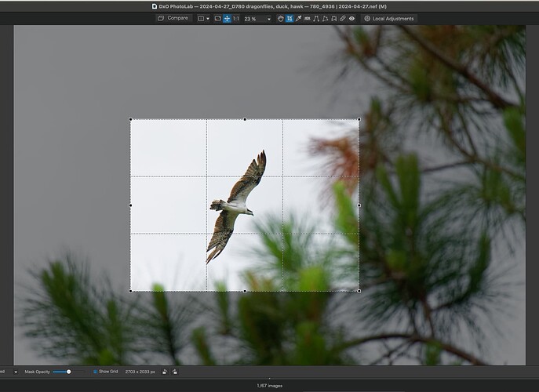The image size is (539, 392).
Task: Click the Compare button
Action: point(173,18)
